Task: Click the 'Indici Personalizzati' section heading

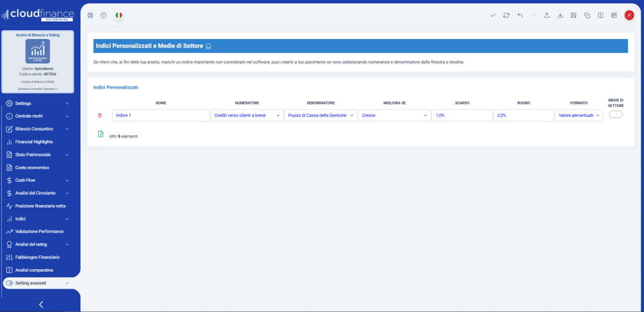Action: 116,87
